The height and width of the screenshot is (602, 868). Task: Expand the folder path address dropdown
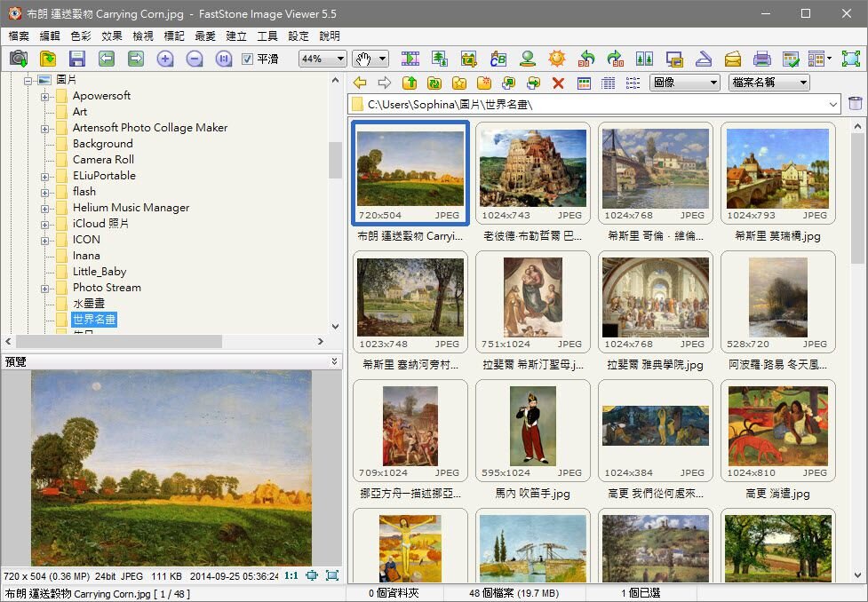coord(832,104)
